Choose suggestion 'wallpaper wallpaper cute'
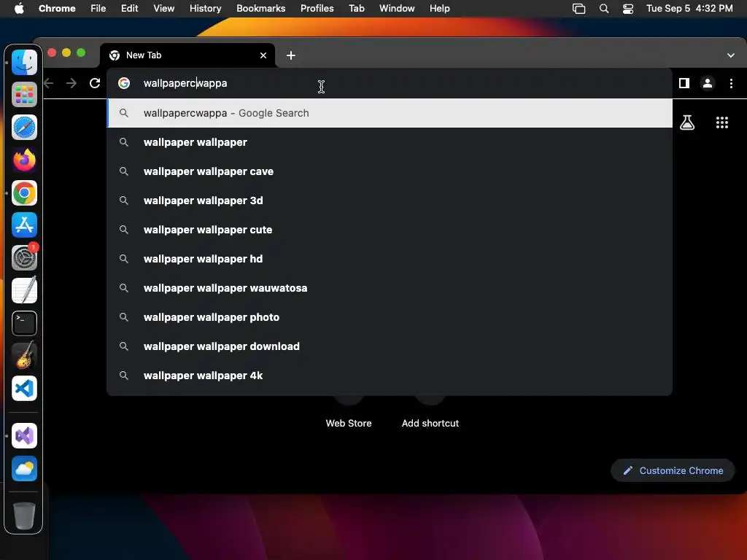747x560 pixels. (x=390, y=230)
